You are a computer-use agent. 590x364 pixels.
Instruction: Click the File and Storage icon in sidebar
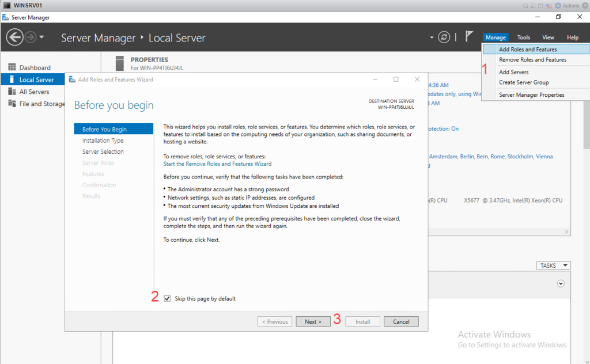[x=12, y=104]
